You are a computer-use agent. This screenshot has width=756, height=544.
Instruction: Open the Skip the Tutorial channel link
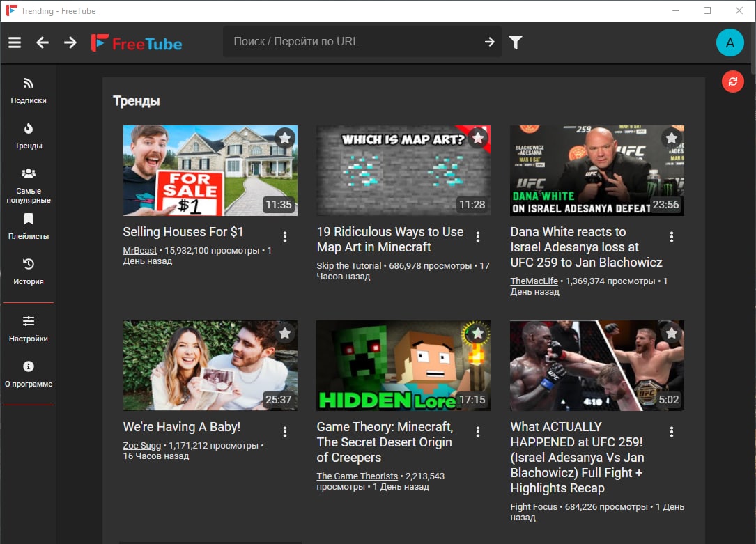348,266
